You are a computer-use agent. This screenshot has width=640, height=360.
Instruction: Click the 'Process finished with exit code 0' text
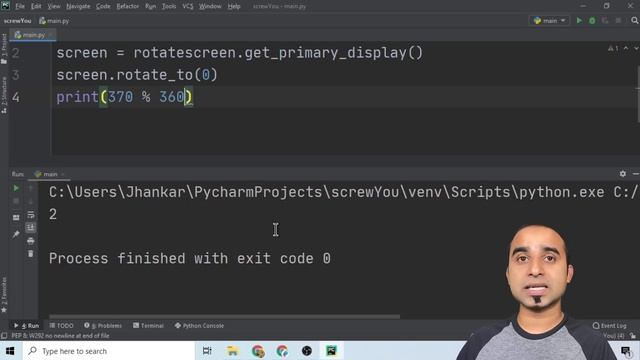[190, 258]
